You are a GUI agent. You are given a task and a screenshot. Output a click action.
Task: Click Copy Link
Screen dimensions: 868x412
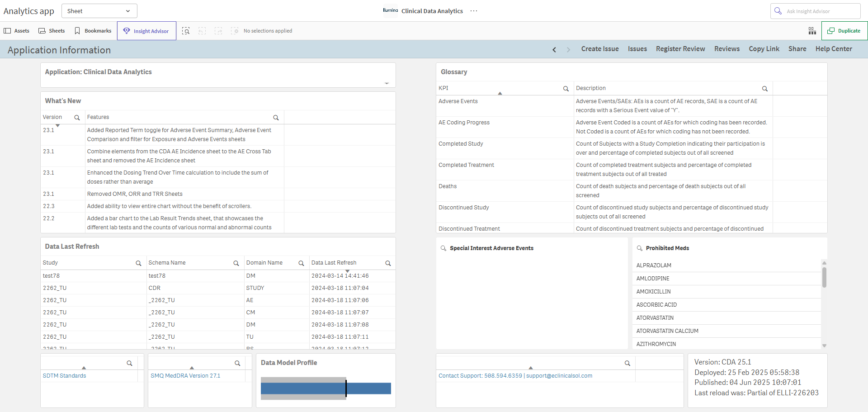coord(764,49)
